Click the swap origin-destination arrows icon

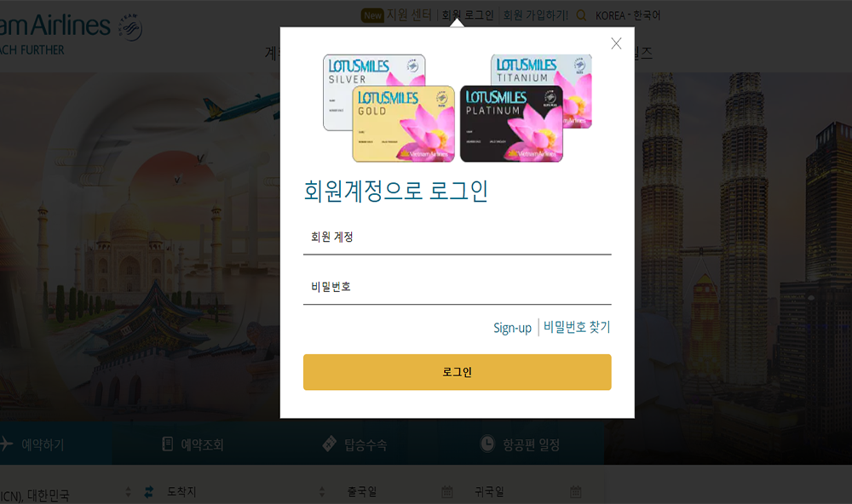pos(148,492)
